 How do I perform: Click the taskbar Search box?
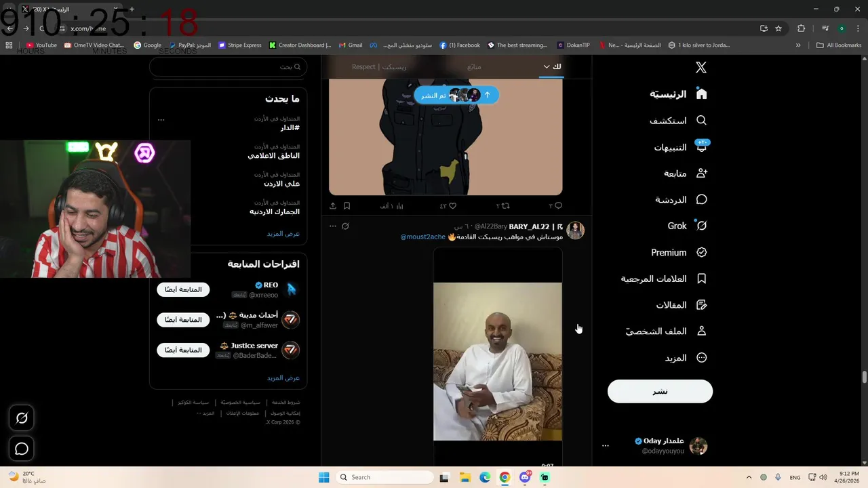coord(384,477)
